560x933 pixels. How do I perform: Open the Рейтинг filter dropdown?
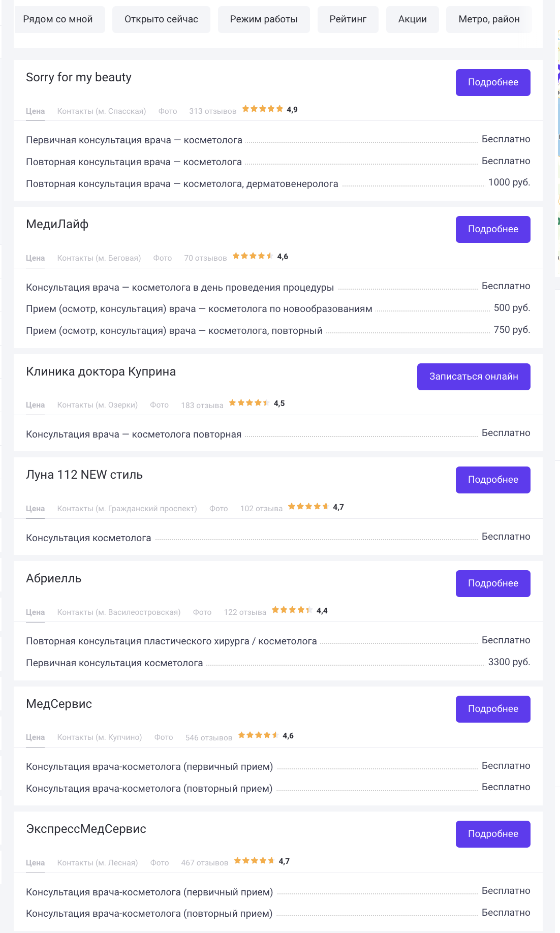coord(348,19)
